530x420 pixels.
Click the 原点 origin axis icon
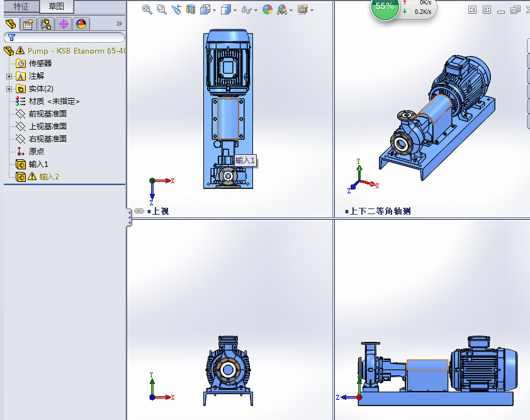21,151
